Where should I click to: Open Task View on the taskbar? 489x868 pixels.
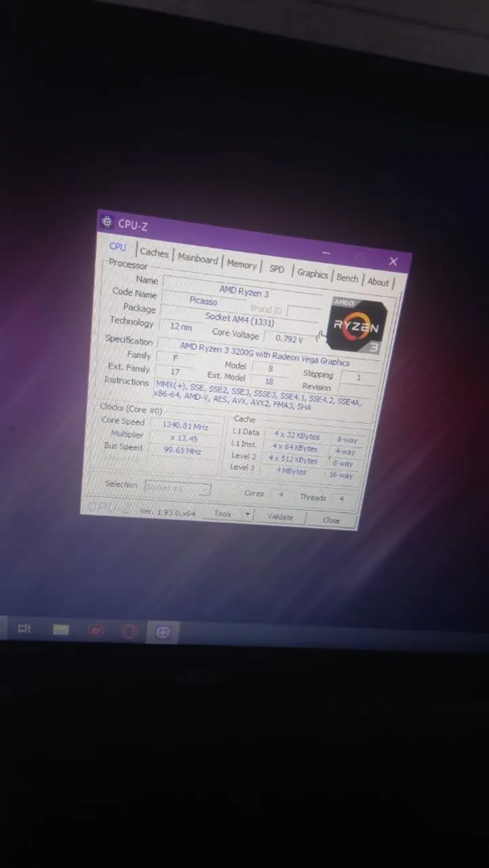(x=24, y=629)
